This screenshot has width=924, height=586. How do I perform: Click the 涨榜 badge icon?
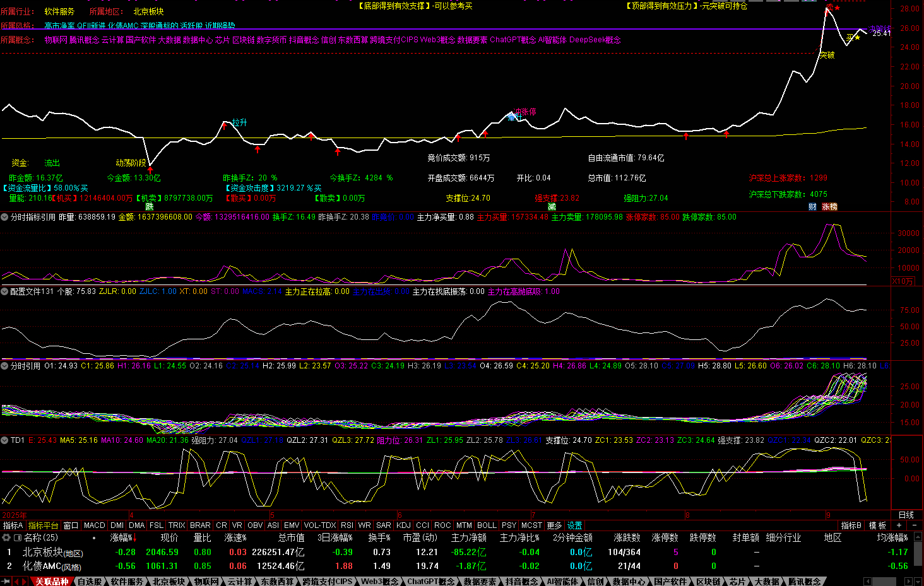coord(829,207)
